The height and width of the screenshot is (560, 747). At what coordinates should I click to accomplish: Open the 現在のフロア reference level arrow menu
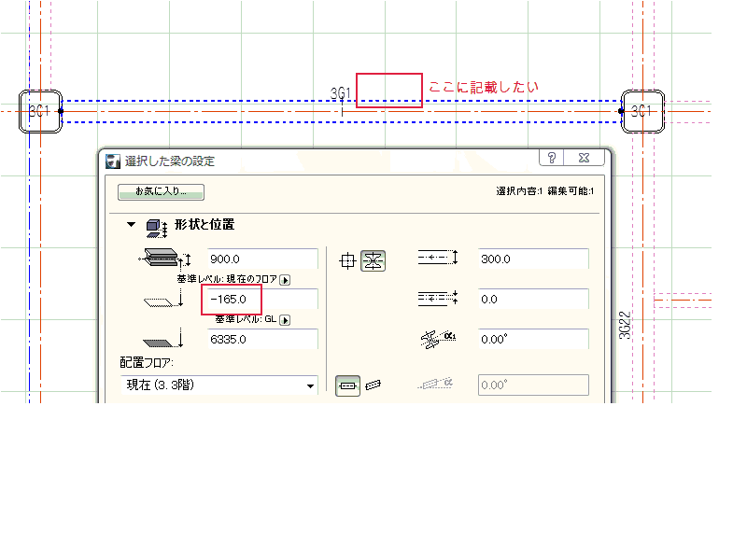[x=286, y=279]
